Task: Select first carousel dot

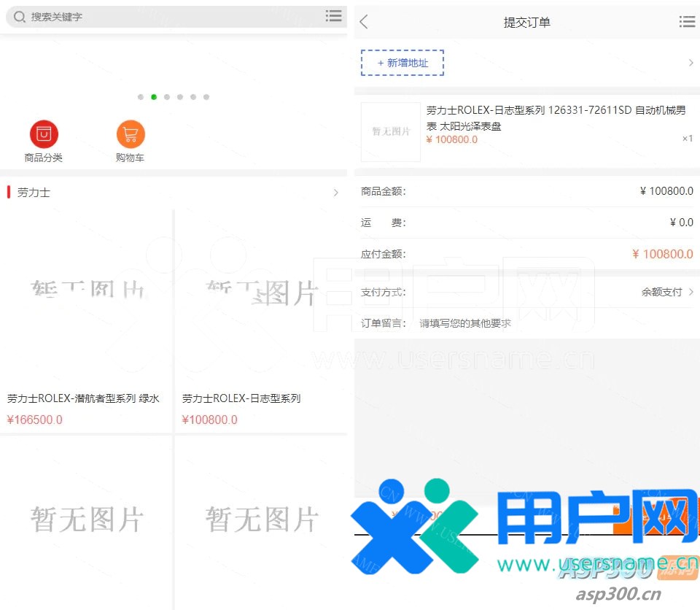Action: [141, 97]
